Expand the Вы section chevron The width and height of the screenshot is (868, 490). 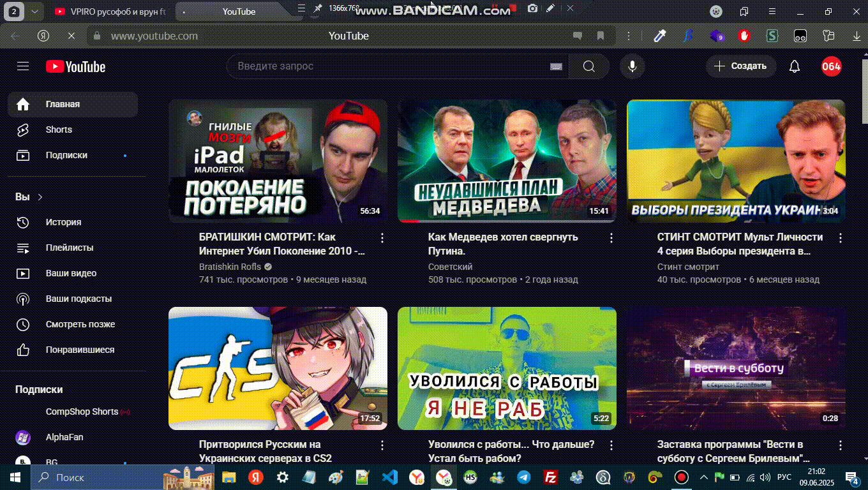point(40,197)
